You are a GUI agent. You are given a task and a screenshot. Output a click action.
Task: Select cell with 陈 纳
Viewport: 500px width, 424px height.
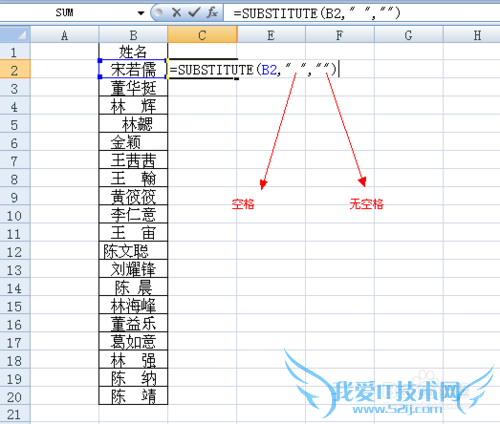pyautogui.click(x=133, y=378)
